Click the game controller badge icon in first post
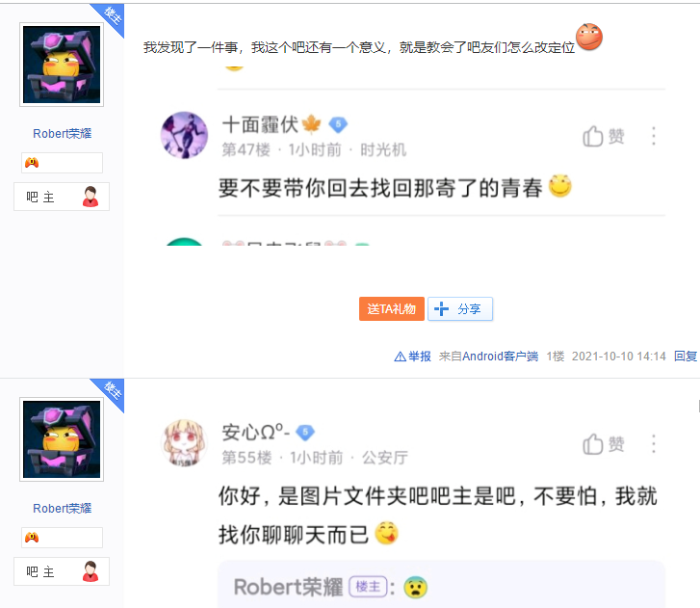 [x=32, y=163]
